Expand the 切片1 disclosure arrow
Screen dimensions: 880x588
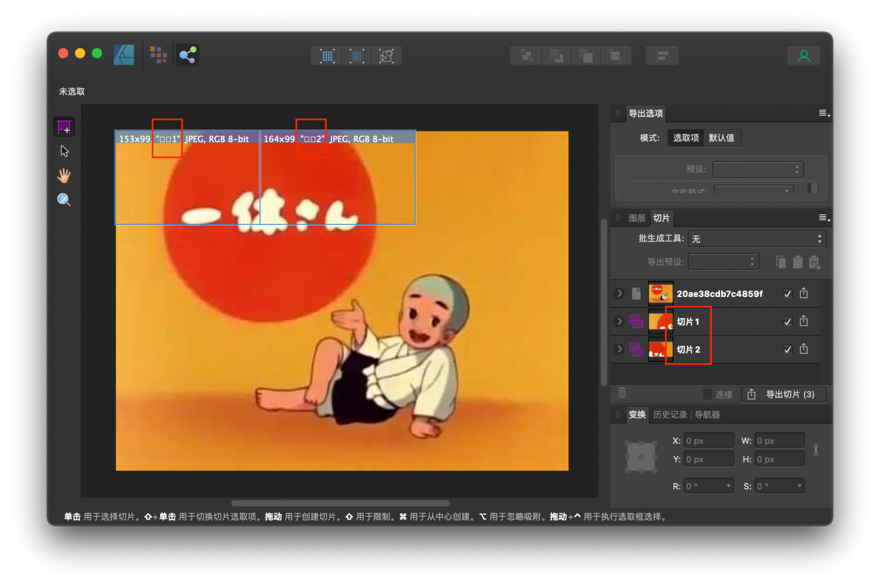(619, 321)
